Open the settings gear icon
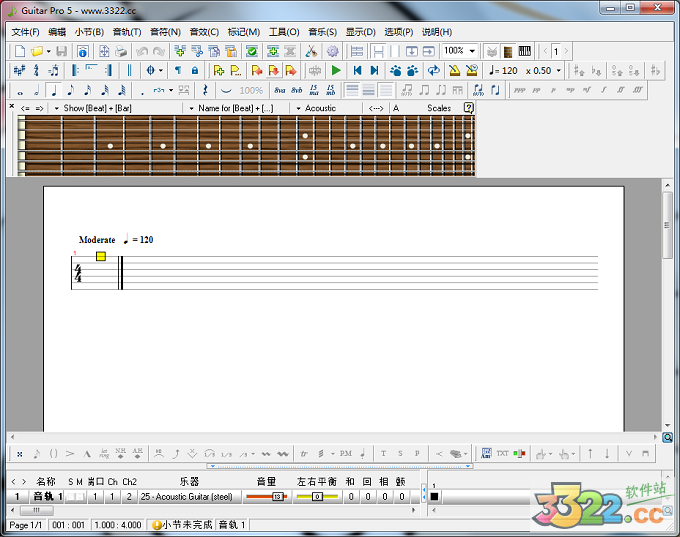This screenshot has height=537, width=680. pyautogui.click(x=333, y=51)
